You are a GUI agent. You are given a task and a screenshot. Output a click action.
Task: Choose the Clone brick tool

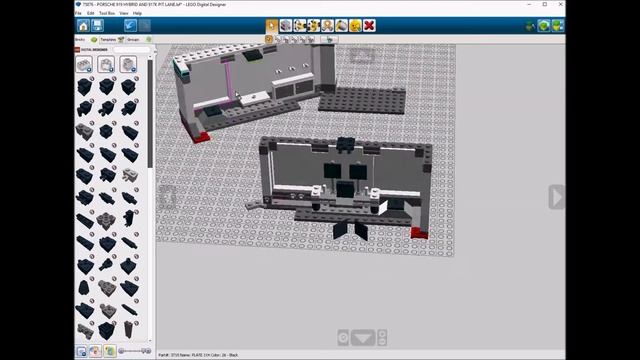coord(286,26)
